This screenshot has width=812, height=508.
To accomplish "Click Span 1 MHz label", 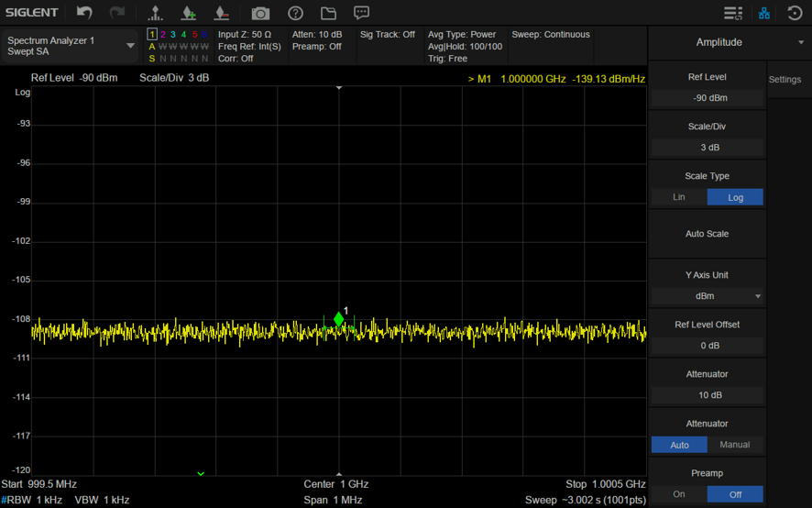I will pos(333,501).
